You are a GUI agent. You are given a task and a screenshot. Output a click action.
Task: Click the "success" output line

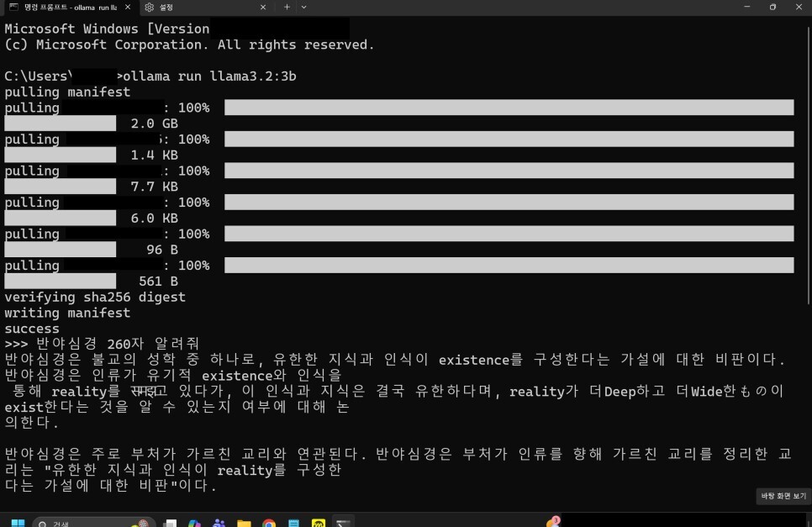pyautogui.click(x=32, y=329)
